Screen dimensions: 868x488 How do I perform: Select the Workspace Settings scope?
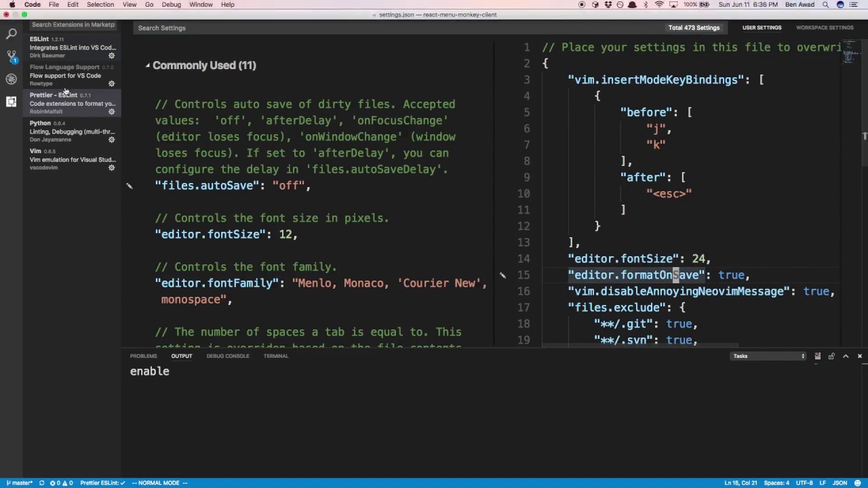pyautogui.click(x=825, y=28)
